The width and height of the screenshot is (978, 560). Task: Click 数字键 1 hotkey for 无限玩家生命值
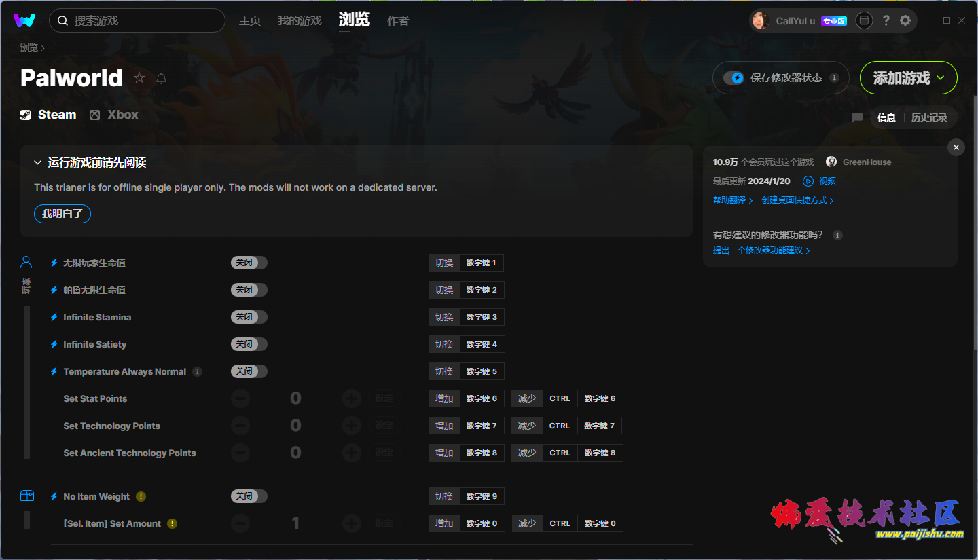coord(482,263)
